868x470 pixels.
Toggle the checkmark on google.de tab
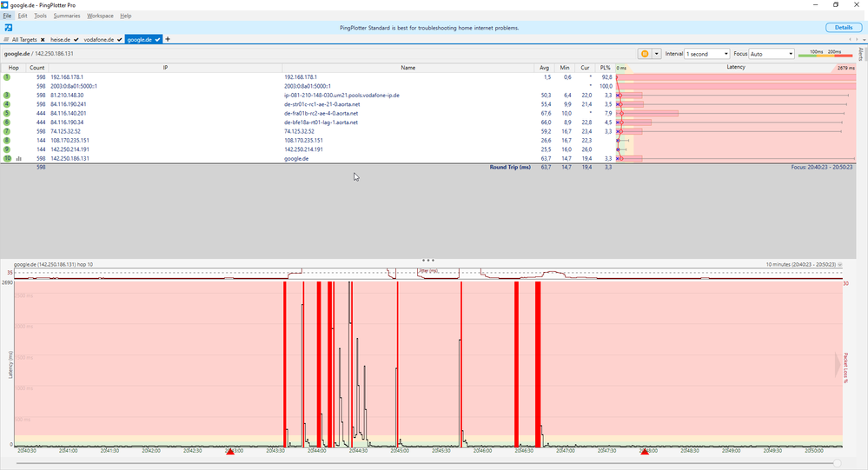(158, 40)
